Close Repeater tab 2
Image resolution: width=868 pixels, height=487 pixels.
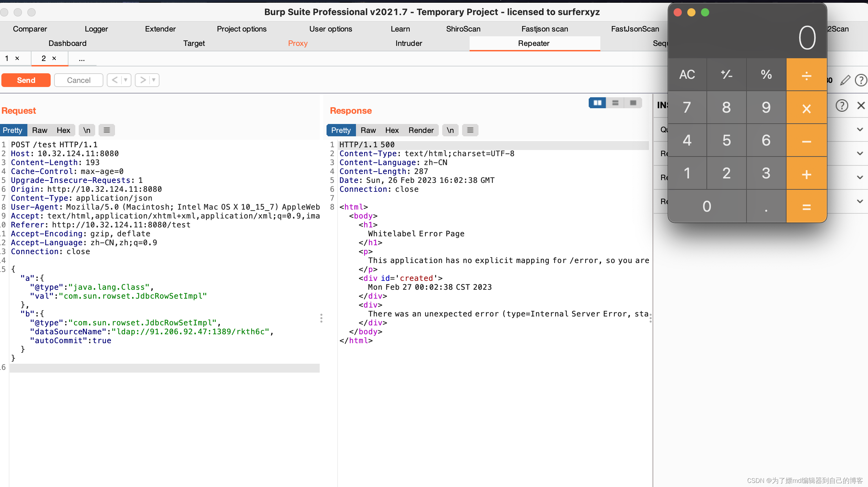54,59
